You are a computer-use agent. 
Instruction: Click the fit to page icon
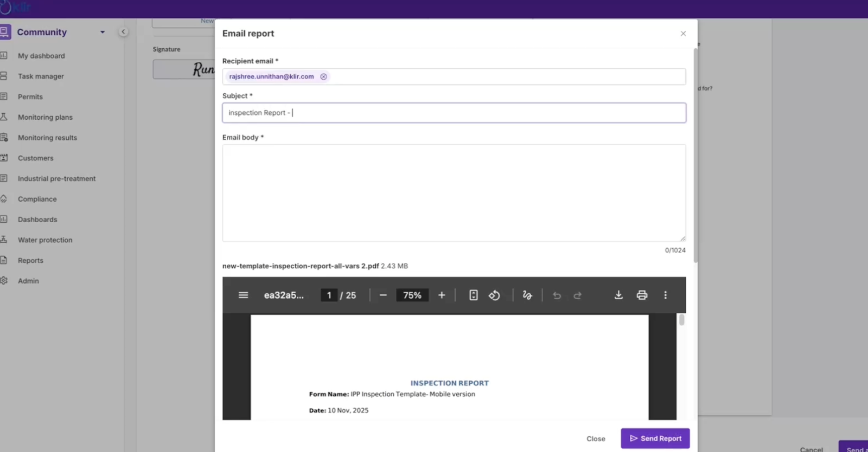473,295
